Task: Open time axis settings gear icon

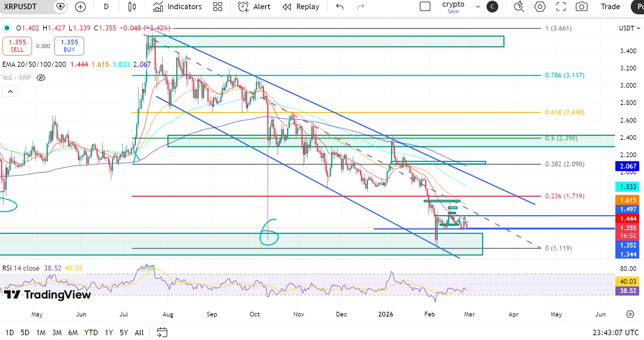Action: [x=630, y=314]
